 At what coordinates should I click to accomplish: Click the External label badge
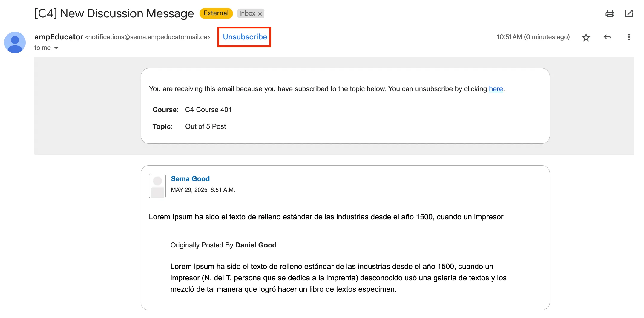point(216,13)
